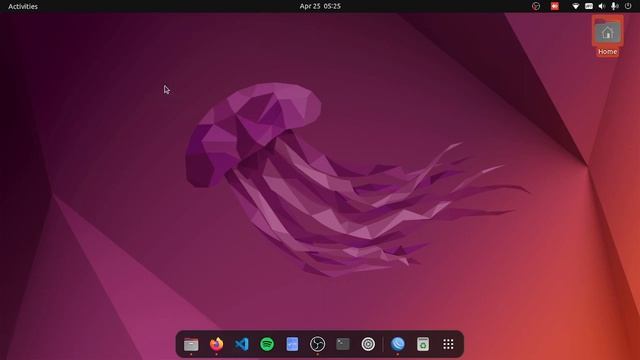This screenshot has width=640, height=360.
Task: Click the microphone icon in top bar
Action: (614, 6)
